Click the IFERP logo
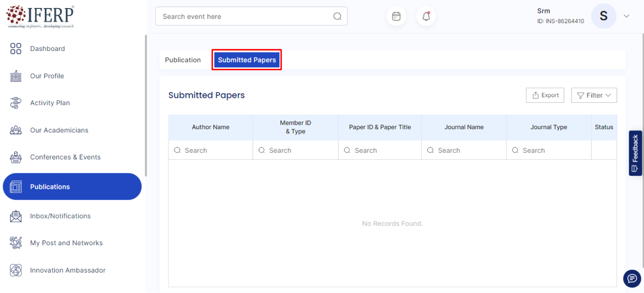The image size is (644, 293). (40, 17)
